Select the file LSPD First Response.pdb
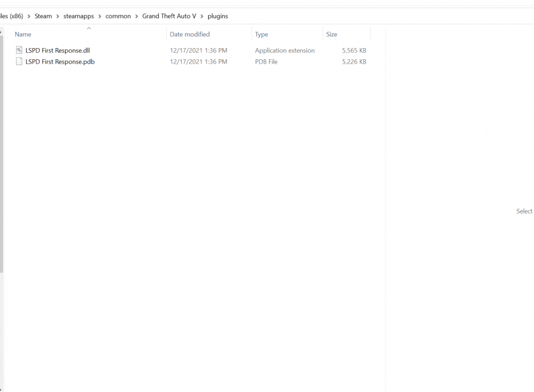Image resolution: width=534 pixels, height=392 pixels. click(60, 61)
